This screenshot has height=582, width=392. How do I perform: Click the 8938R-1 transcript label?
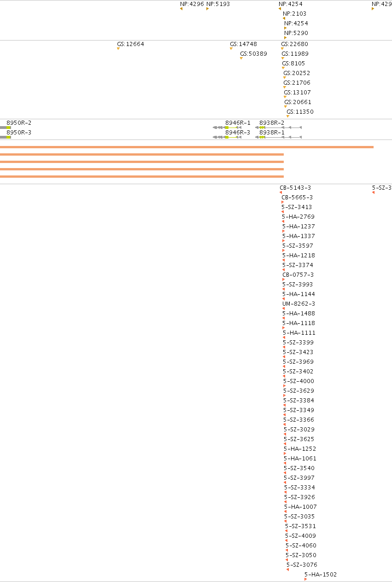click(272, 133)
